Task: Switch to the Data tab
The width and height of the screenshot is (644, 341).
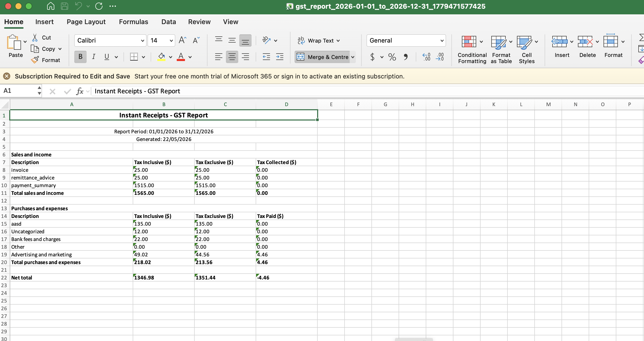Action: pyautogui.click(x=169, y=22)
